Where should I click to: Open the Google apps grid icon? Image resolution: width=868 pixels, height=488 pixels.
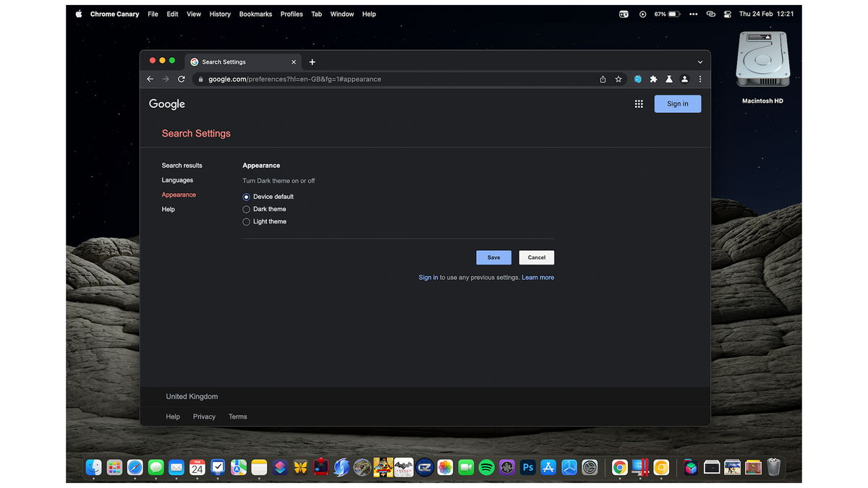[639, 103]
